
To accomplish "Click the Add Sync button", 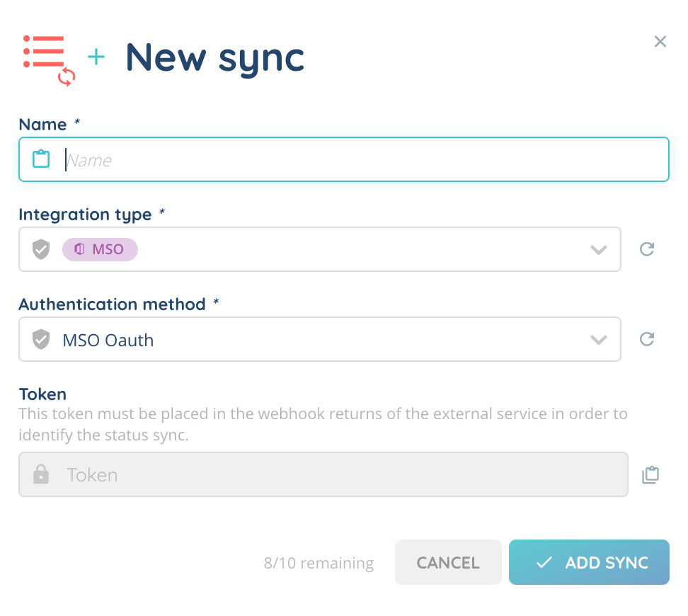I will (589, 563).
